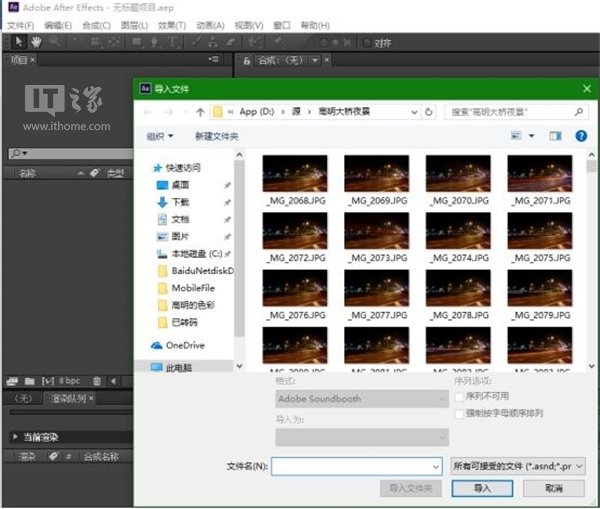Click the 导入 button

tap(482, 488)
